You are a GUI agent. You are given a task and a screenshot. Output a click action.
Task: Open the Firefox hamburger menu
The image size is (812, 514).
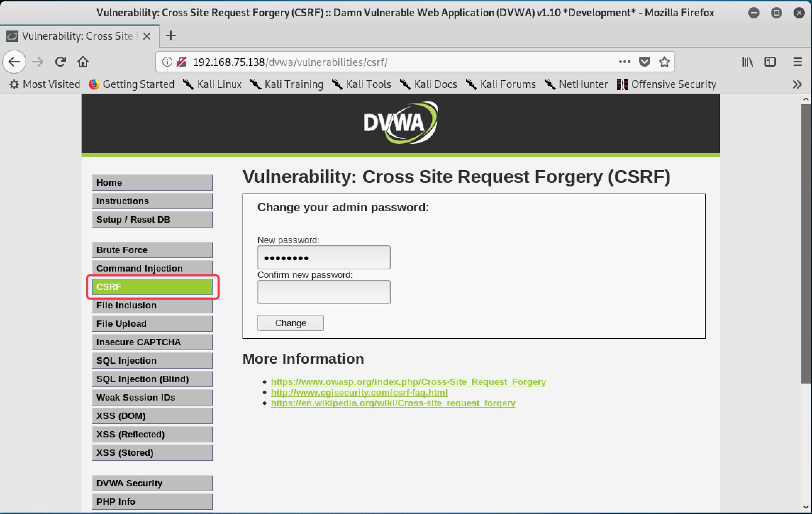(x=797, y=62)
